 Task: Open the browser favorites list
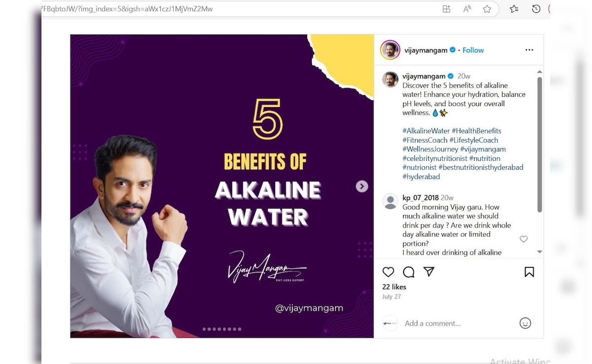[x=514, y=9]
